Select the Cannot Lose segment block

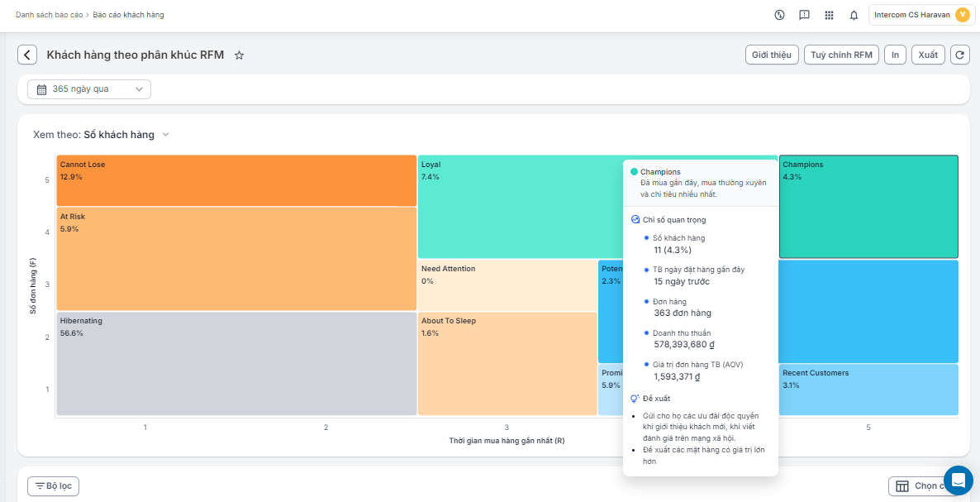[236, 180]
